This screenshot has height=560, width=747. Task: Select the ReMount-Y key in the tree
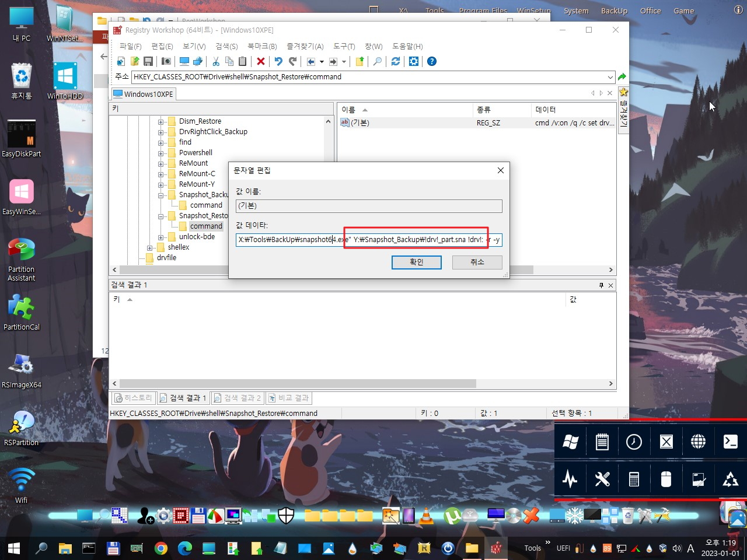(x=197, y=184)
